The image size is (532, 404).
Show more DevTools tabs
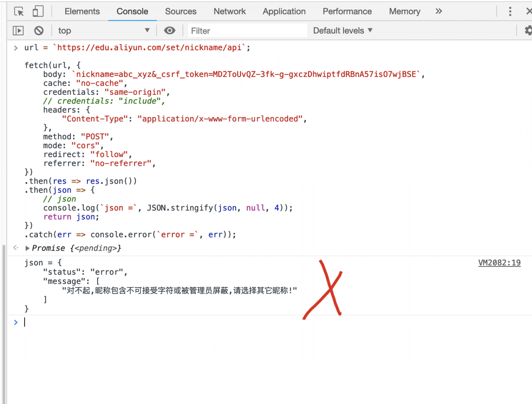[x=438, y=11]
